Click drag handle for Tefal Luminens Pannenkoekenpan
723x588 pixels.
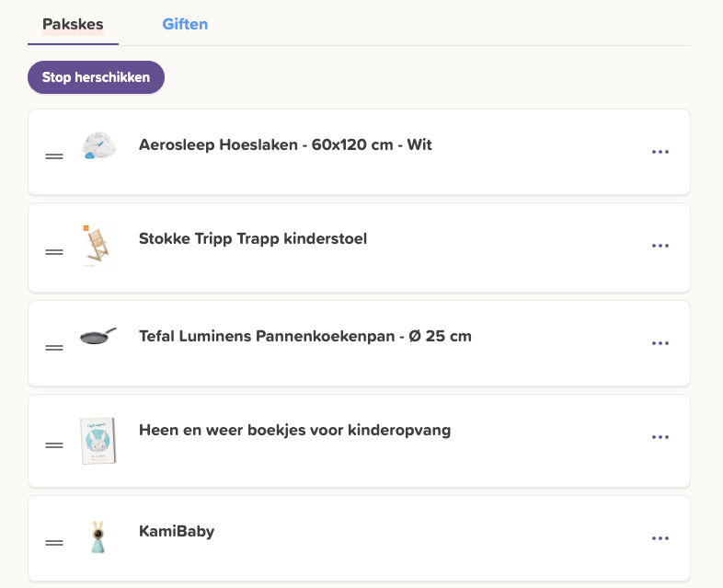click(54, 348)
